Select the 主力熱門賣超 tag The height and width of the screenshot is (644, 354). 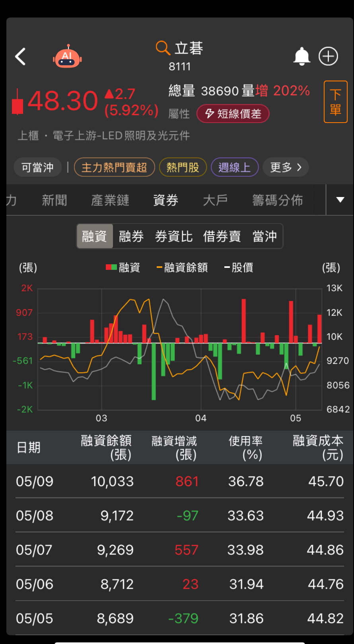tap(114, 167)
